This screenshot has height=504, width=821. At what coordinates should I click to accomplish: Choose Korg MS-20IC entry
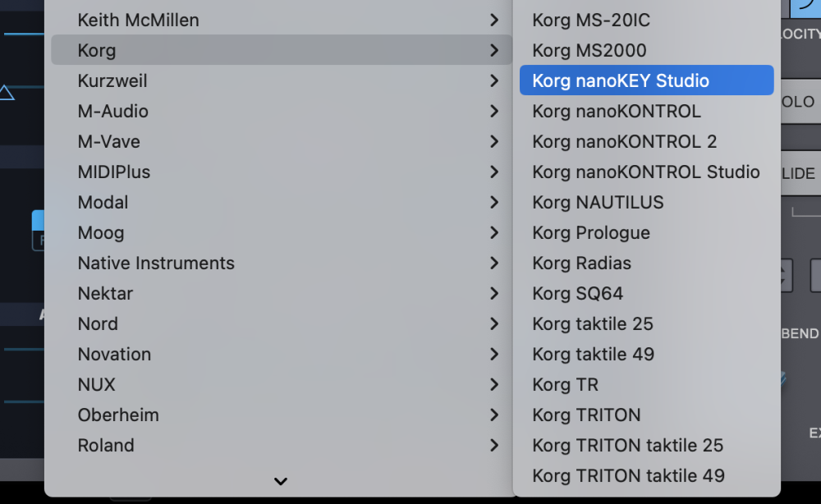coord(591,20)
